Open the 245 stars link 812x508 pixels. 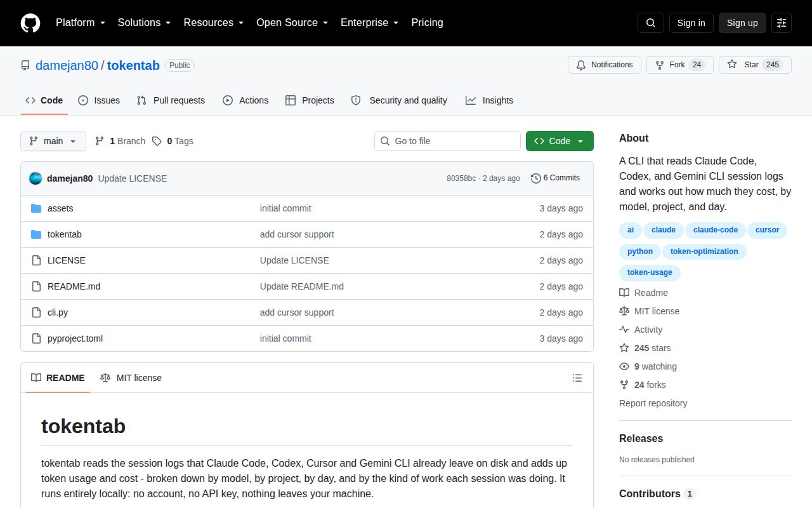click(645, 348)
